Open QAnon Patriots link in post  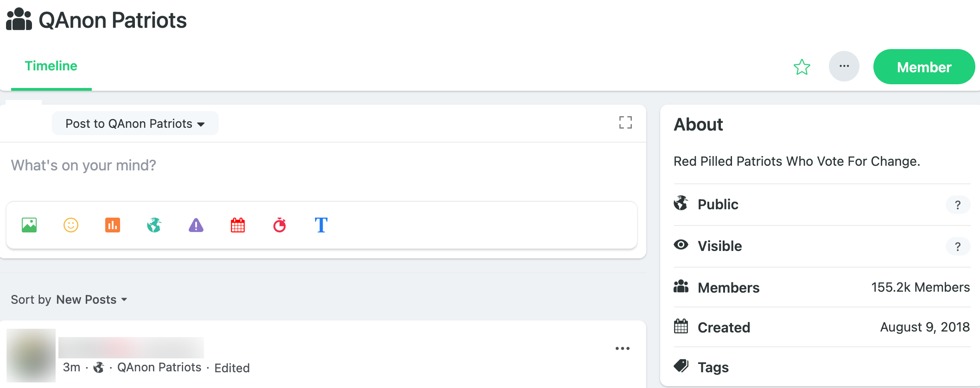click(159, 367)
